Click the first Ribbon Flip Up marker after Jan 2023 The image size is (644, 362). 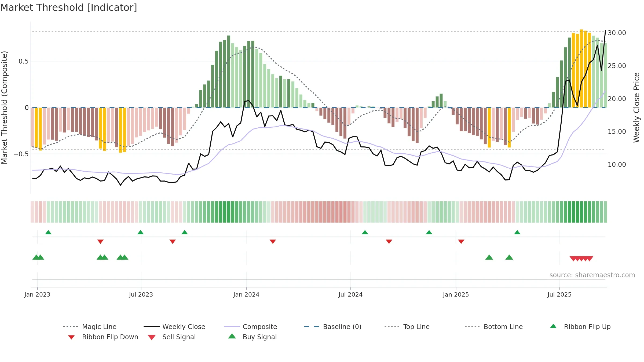pyautogui.click(x=48, y=232)
